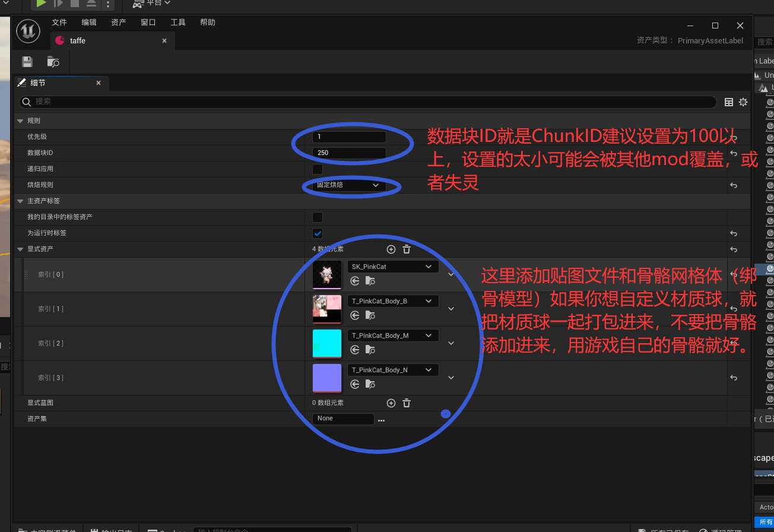This screenshot has width=774, height=532.
Task: Open details settings gear icon
Action: click(x=743, y=102)
